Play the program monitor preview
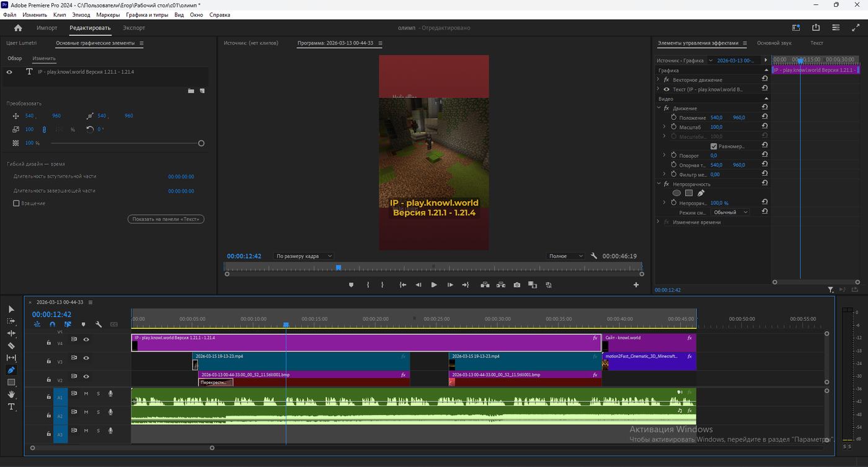868x467 pixels. coord(434,285)
